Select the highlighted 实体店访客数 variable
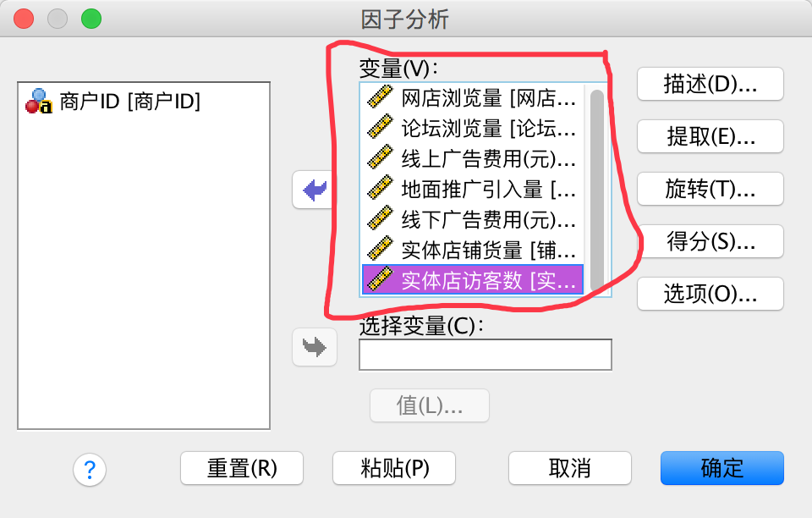This screenshot has width=812, height=518. coord(473,279)
